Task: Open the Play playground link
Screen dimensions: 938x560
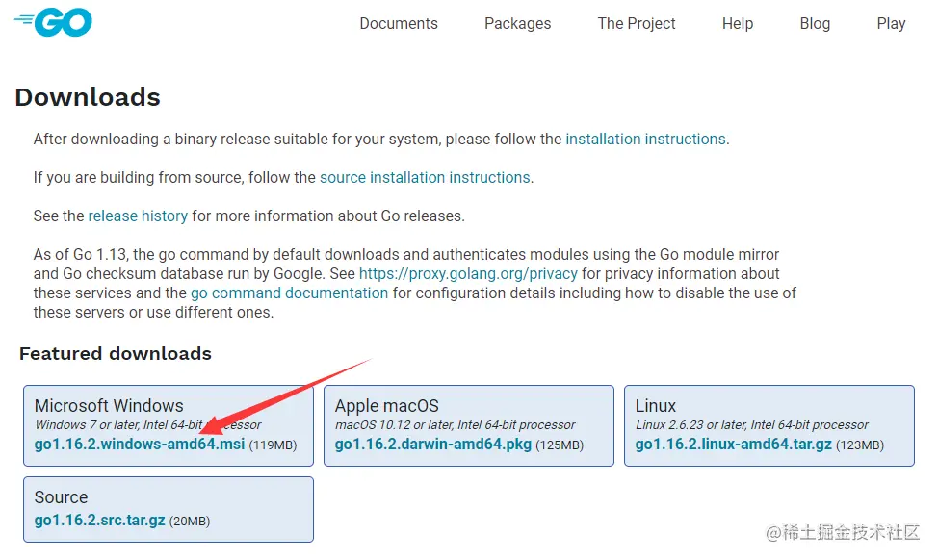Action: pos(891,24)
